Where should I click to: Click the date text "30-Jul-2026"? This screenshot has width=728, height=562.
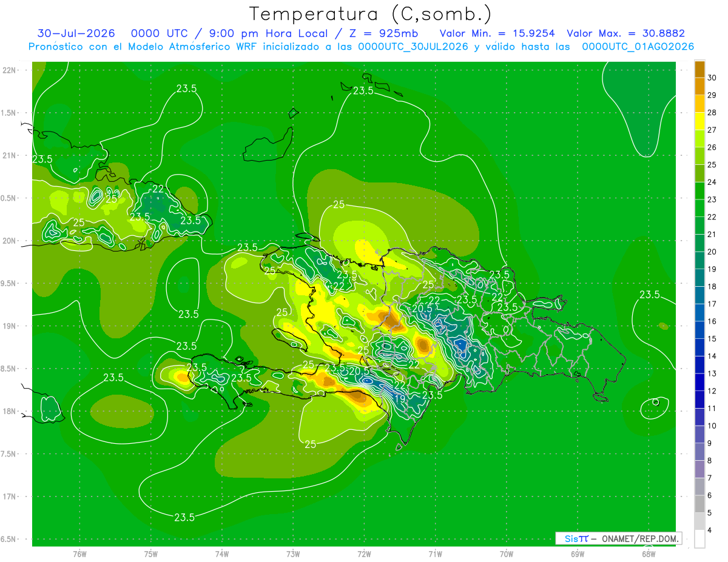tap(76, 33)
